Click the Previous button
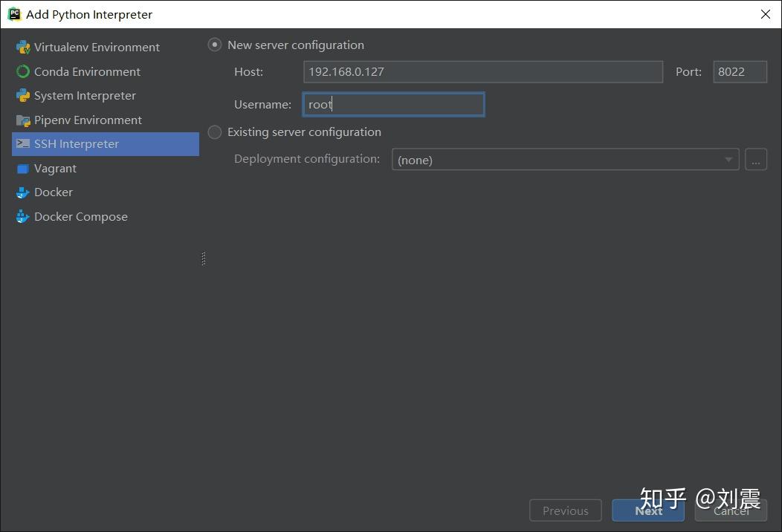 pyautogui.click(x=565, y=510)
